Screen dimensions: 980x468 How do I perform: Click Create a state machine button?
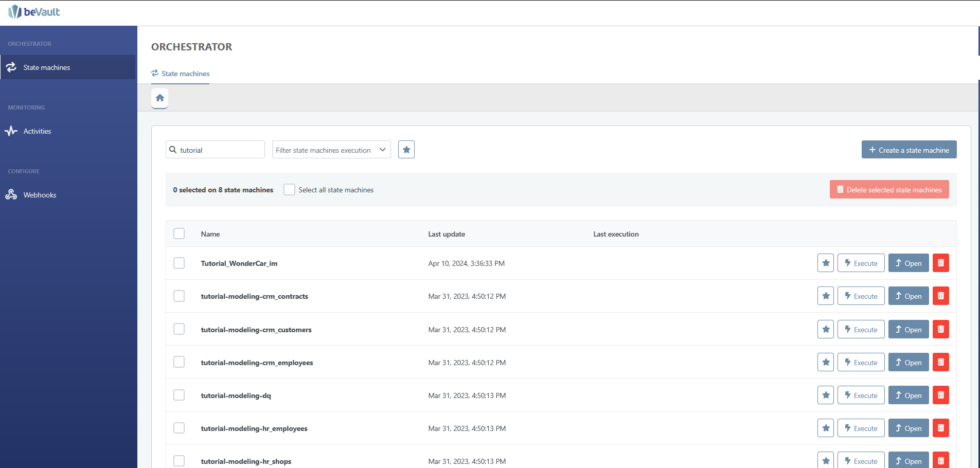point(908,150)
